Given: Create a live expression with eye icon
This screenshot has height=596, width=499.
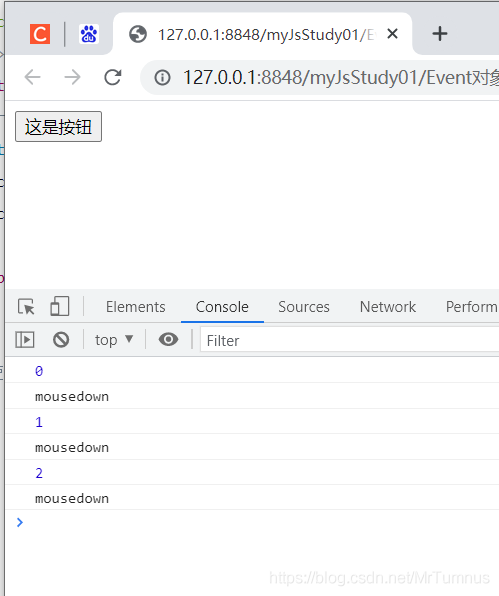Looking at the screenshot, I should [168, 339].
